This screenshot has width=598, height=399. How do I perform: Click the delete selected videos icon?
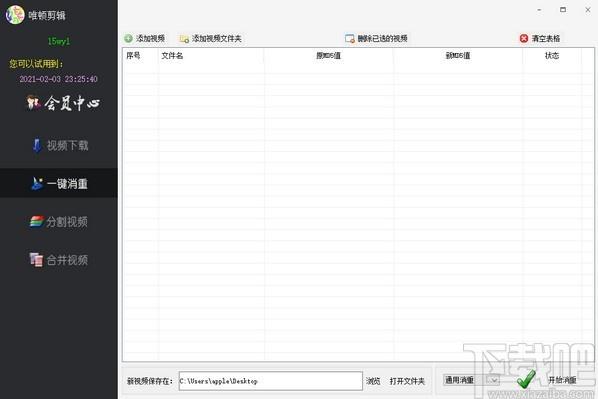click(x=350, y=39)
